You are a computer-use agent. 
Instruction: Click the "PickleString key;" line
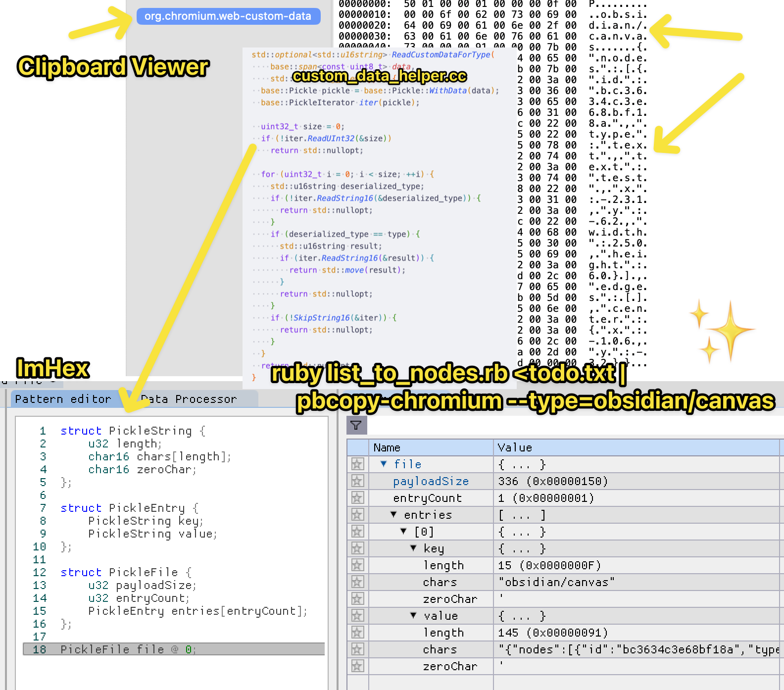tap(146, 521)
